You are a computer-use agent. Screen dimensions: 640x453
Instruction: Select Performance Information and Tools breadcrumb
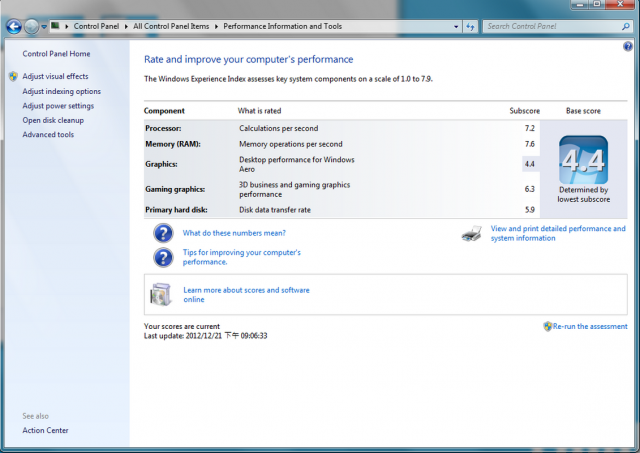point(282,26)
